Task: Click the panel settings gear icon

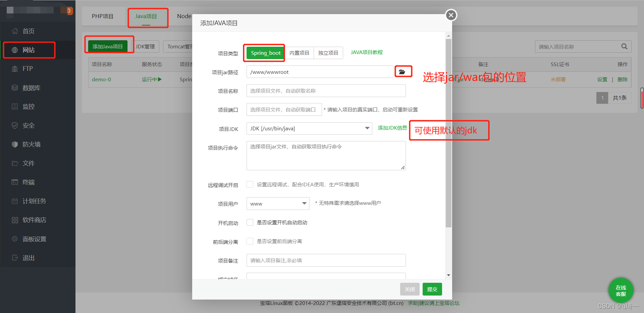Action: point(15,239)
